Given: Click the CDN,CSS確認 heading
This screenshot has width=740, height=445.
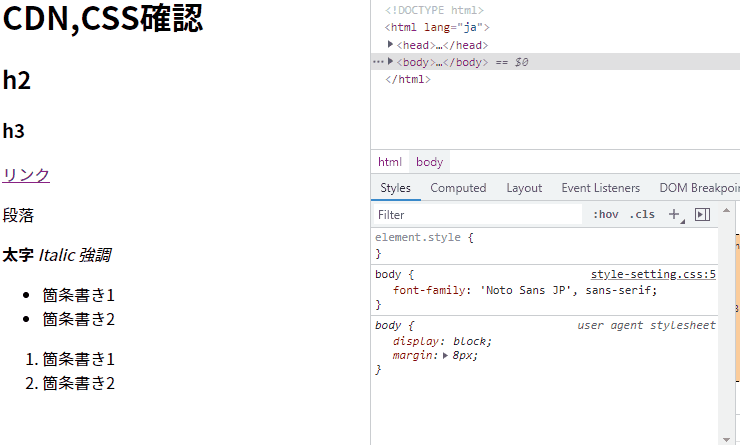Looking at the screenshot, I should click(103, 19).
